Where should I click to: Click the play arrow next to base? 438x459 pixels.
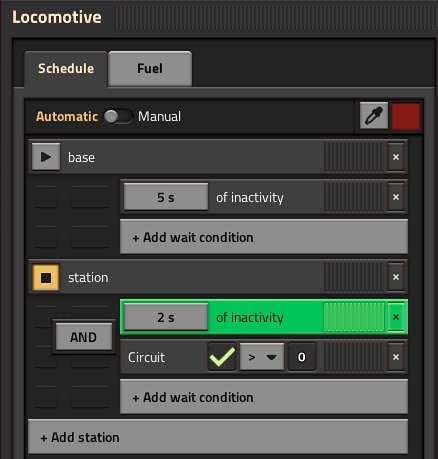(x=46, y=157)
